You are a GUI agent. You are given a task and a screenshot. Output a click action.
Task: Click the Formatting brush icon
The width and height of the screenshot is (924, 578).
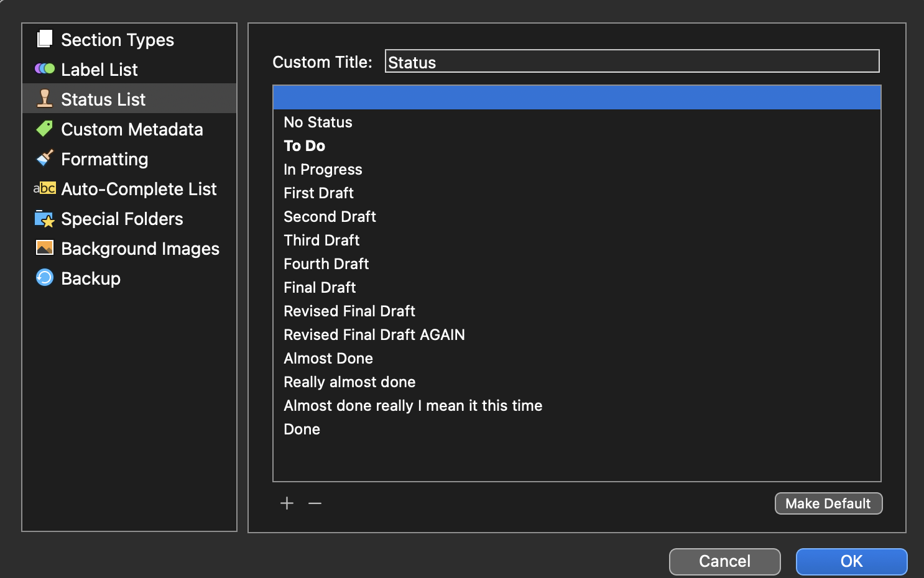tap(45, 158)
